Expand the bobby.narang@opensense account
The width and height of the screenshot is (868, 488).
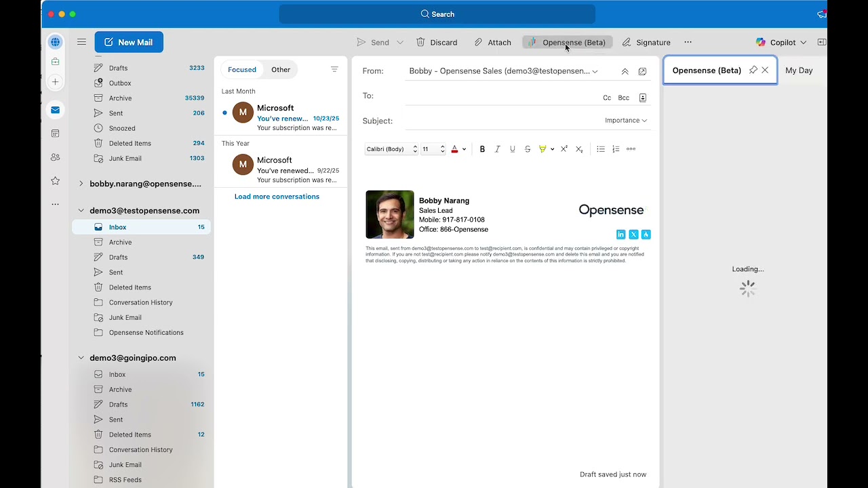81,184
